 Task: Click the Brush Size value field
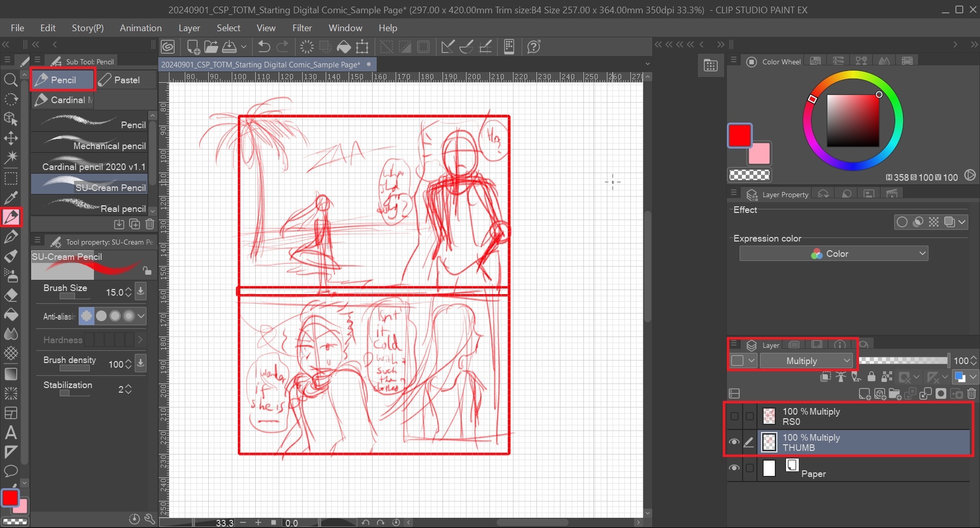tap(115, 292)
